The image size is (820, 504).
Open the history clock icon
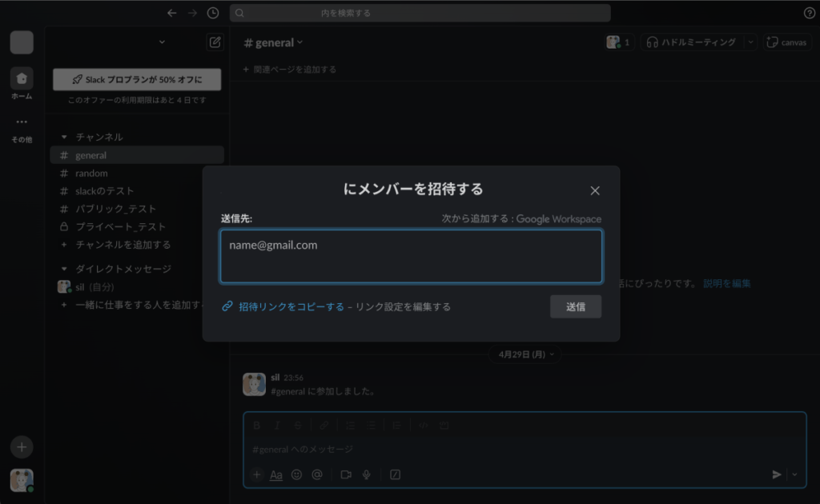click(x=212, y=13)
